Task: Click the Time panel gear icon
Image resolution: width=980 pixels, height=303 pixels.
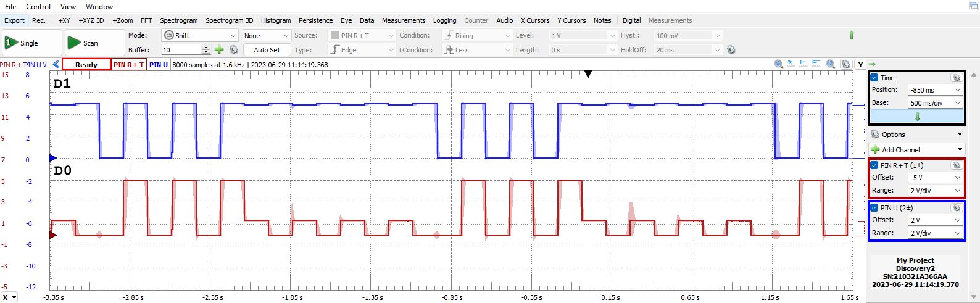Action: click(956, 78)
